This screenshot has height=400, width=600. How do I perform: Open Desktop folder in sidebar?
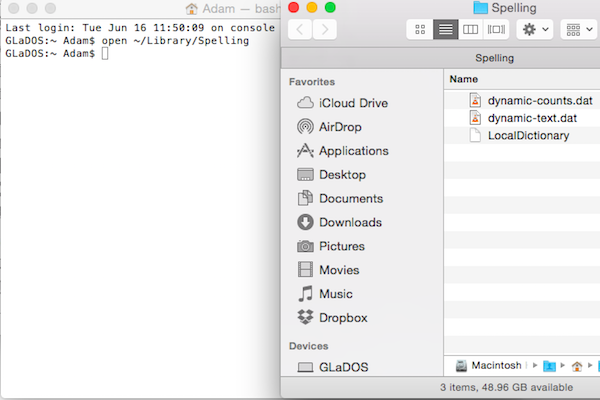[x=331, y=175]
